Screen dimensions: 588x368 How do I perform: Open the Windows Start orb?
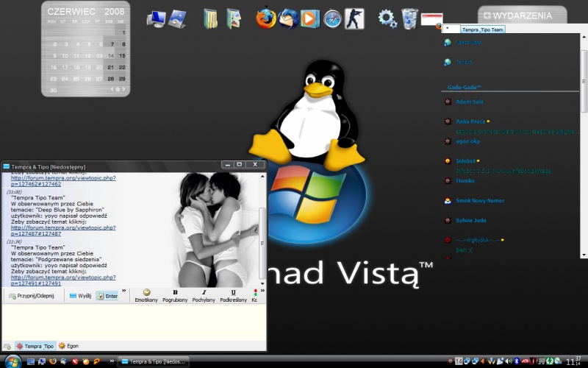(13, 361)
